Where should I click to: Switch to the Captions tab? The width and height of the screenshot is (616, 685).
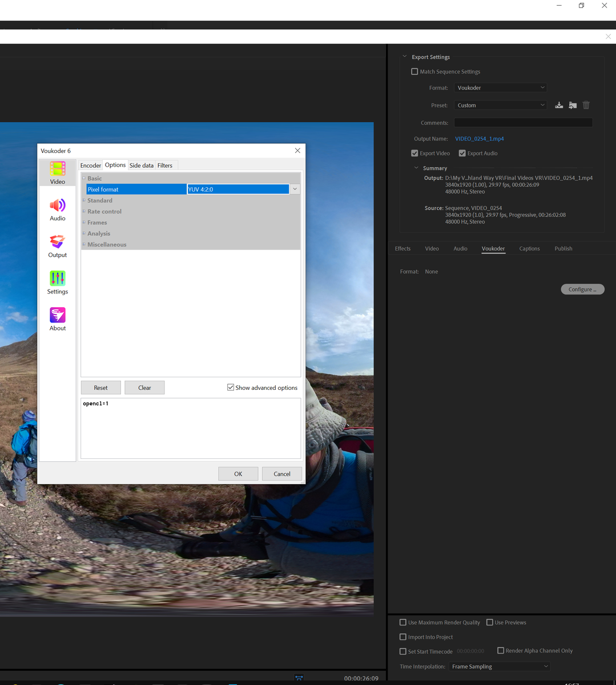point(529,249)
